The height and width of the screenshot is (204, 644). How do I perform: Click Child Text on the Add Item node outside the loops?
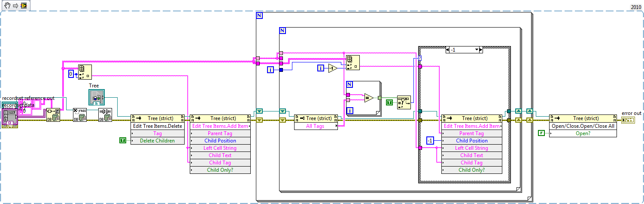(x=220, y=155)
